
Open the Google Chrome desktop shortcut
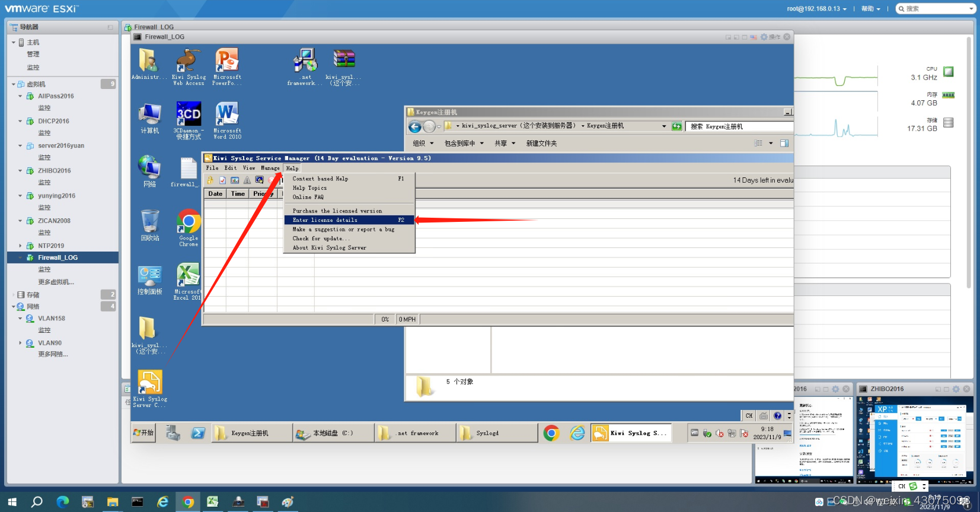click(x=189, y=228)
